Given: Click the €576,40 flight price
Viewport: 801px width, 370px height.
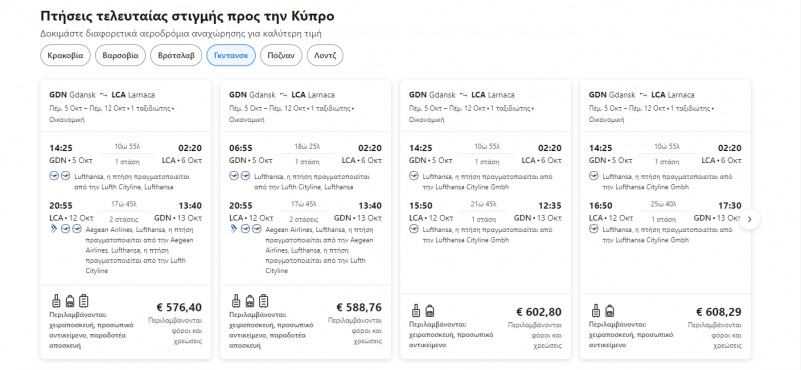Looking at the screenshot, I should (x=179, y=308).
